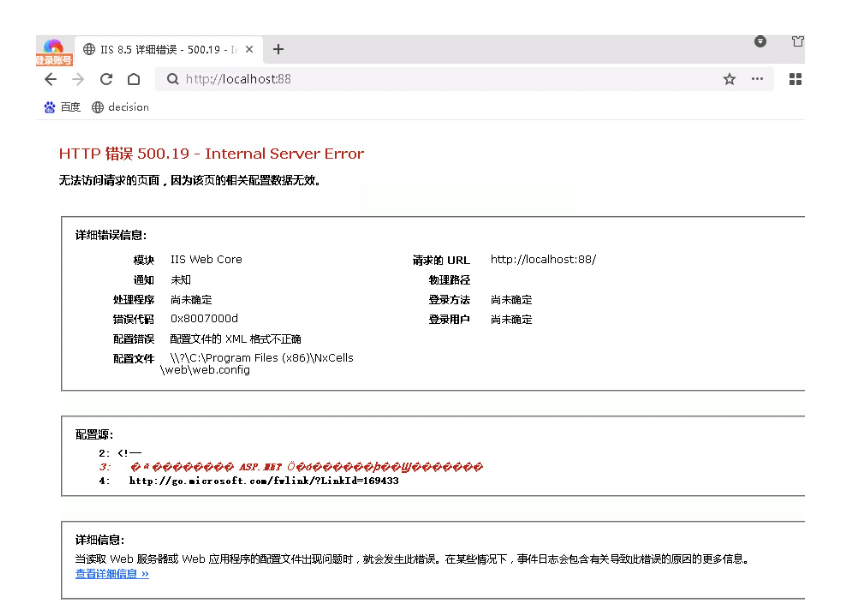The width and height of the screenshot is (847, 610).
Task: Open a new tab with plus button
Action: (x=278, y=49)
